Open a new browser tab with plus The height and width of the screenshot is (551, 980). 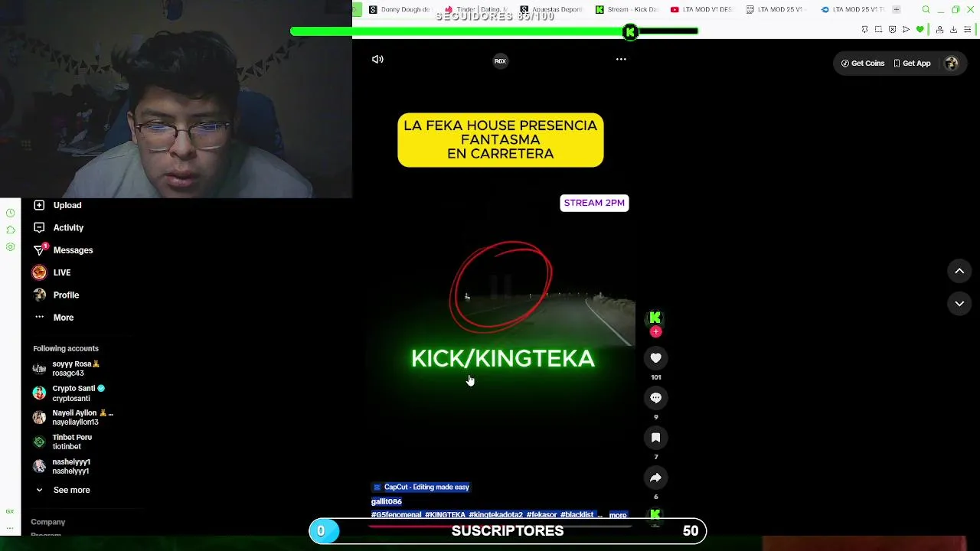tap(897, 9)
